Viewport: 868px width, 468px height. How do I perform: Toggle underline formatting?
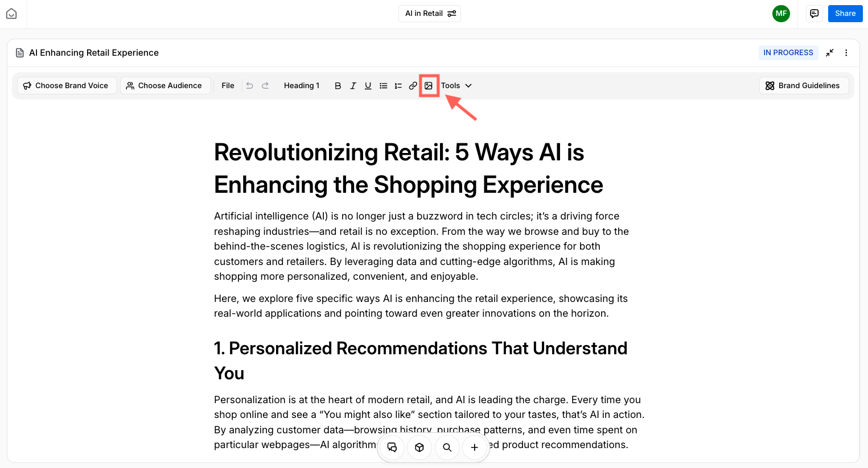pyautogui.click(x=368, y=85)
